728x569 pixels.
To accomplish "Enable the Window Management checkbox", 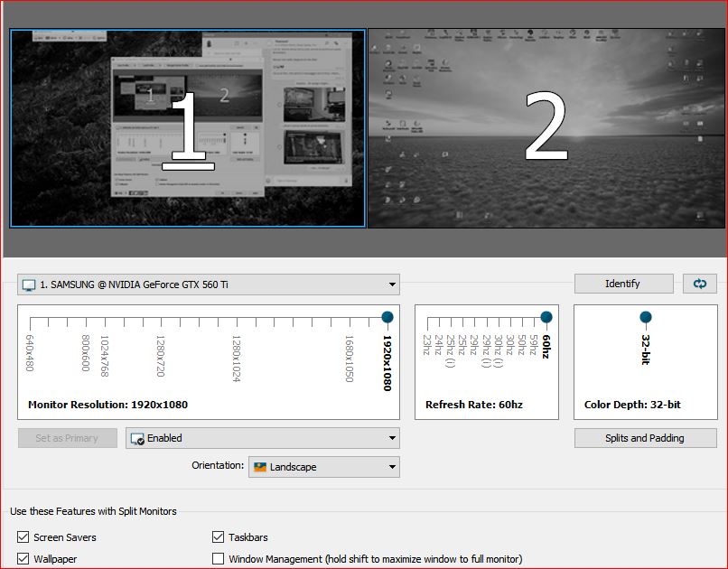I will coord(218,559).
